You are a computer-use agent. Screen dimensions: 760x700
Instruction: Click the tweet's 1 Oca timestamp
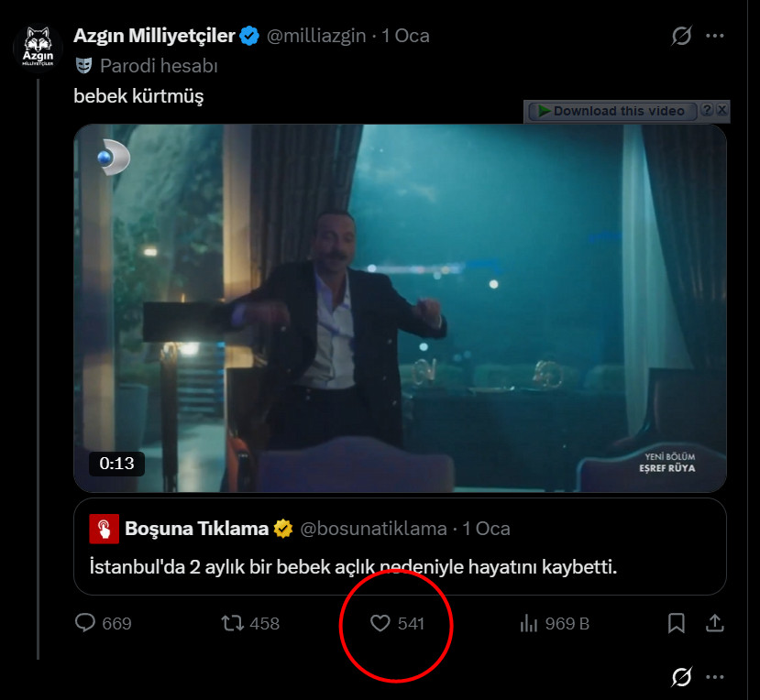click(x=405, y=36)
